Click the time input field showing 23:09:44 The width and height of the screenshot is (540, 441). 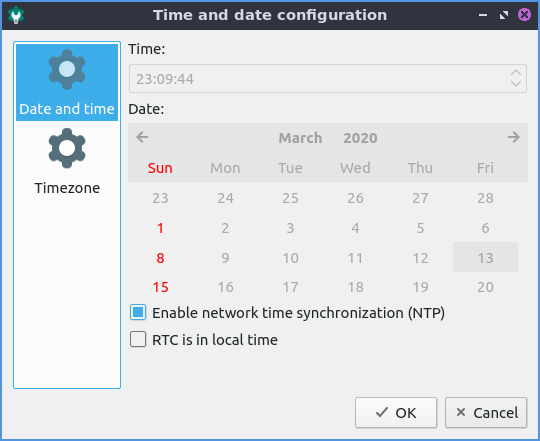tap(319, 78)
